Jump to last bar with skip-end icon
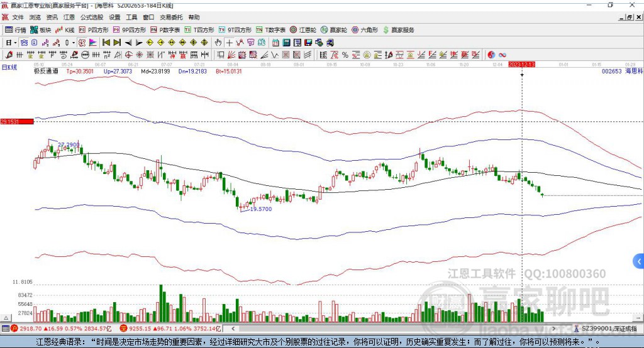The width and height of the screenshot is (644, 348). click(117, 43)
